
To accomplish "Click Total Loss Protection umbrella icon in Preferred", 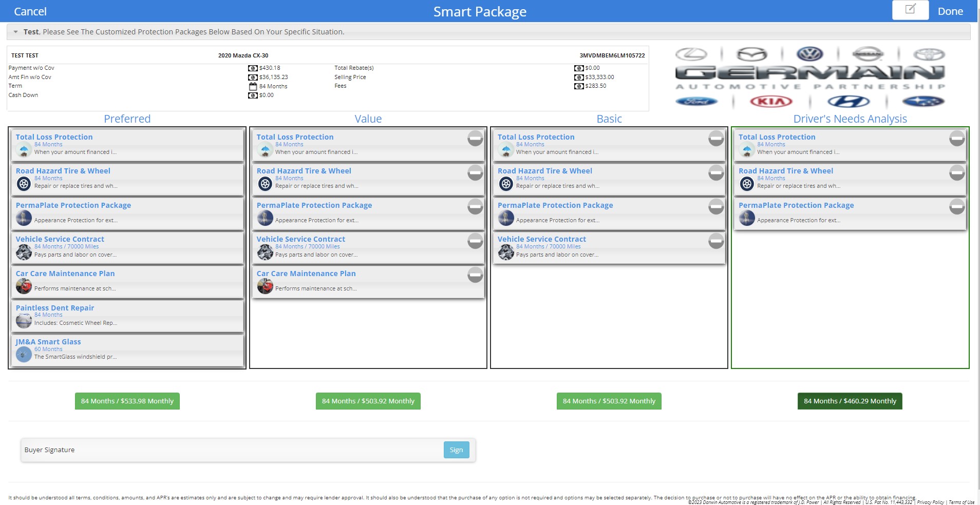I will [24, 149].
